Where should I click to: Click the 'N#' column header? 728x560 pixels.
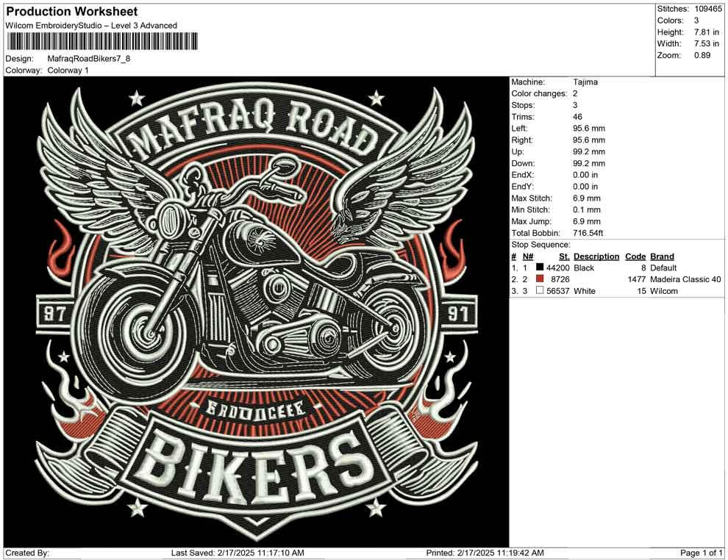(x=528, y=256)
